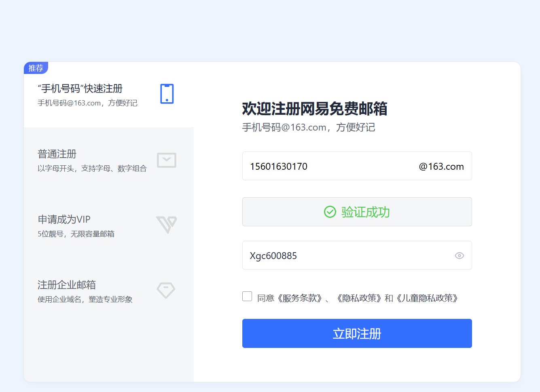Click the diamond icon beside 注册企业邮箱
This screenshot has height=392, width=540.
166,290
